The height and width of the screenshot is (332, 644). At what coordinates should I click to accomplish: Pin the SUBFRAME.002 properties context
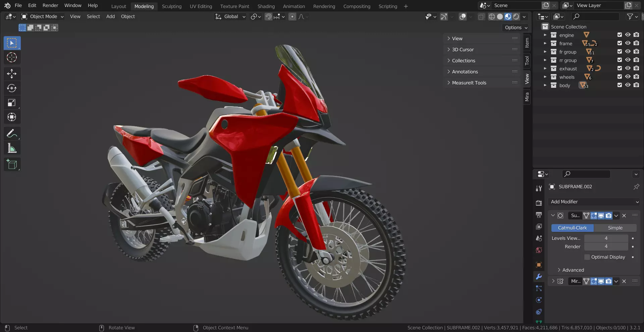(x=636, y=187)
